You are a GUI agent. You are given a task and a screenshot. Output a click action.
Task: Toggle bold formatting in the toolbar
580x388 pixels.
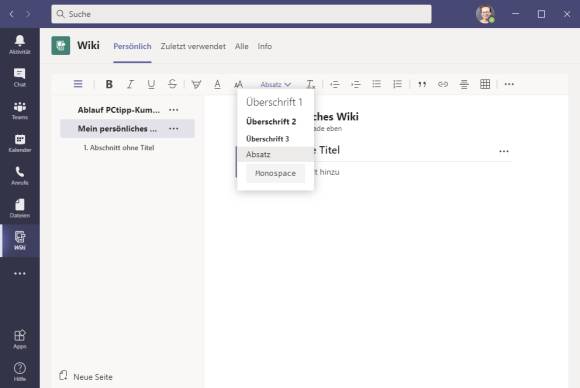(109, 84)
